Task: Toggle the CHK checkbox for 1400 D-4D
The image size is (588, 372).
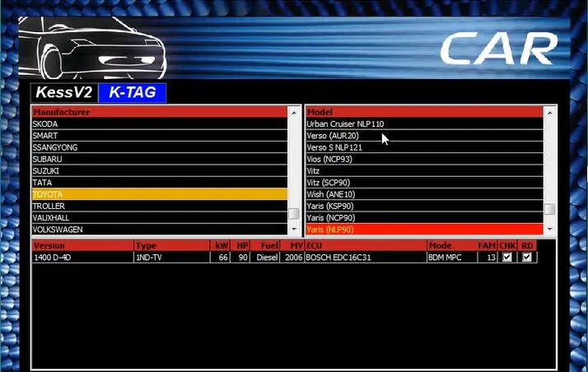Action: (507, 257)
